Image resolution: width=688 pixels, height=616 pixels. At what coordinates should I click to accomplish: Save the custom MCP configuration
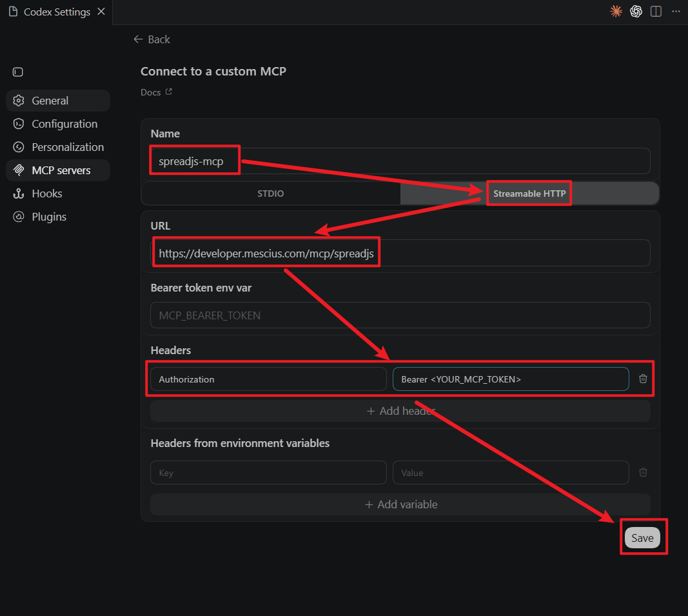pyautogui.click(x=642, y=538)
